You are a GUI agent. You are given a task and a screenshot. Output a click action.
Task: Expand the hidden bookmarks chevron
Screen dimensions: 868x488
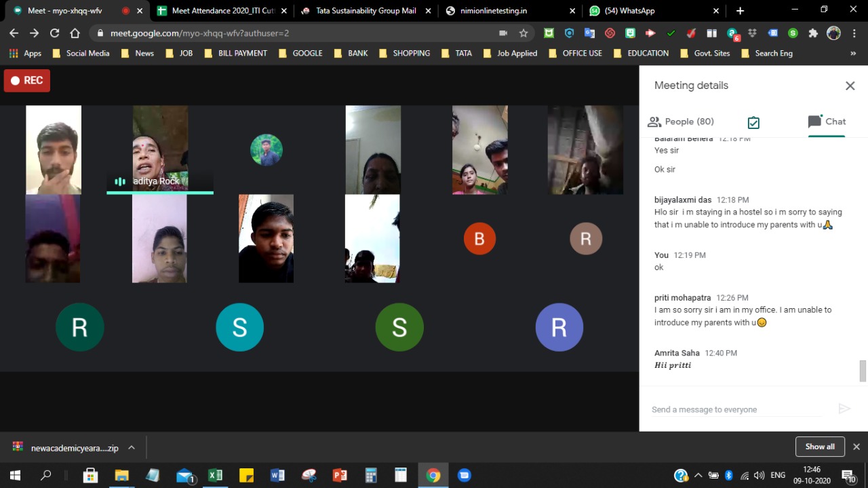pyautogui.click(x=853, y=53)
